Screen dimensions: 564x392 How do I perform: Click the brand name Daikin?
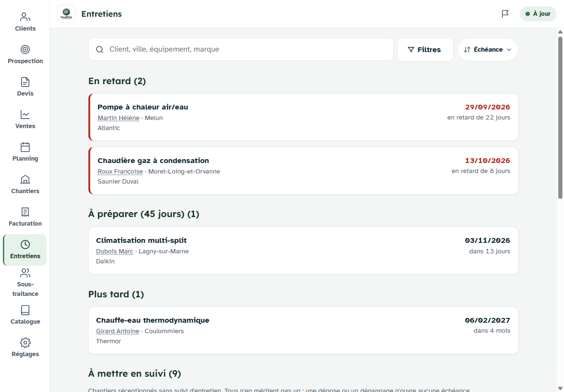click(x=105, y=261)
